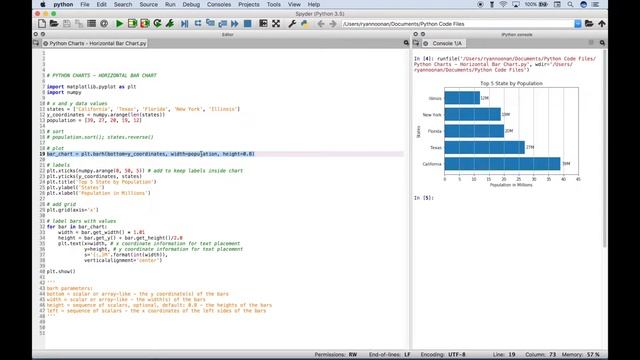The image size is (640, 360).
Task: Click the Open file folder icon in toolbar
Action: point(54,24)
